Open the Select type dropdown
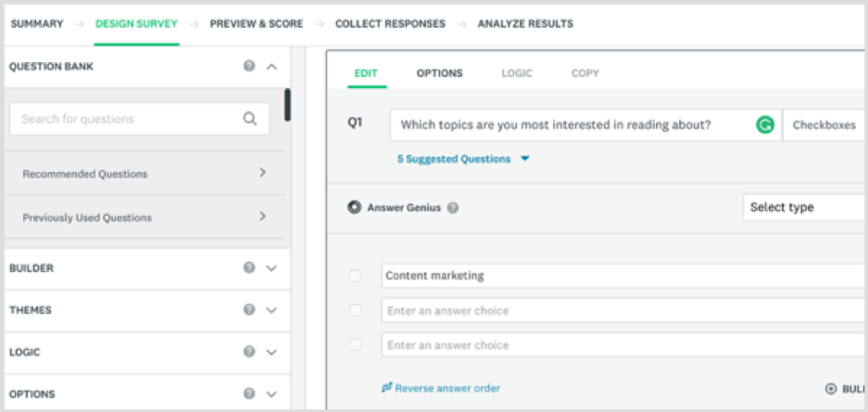 tap(805, 207)
